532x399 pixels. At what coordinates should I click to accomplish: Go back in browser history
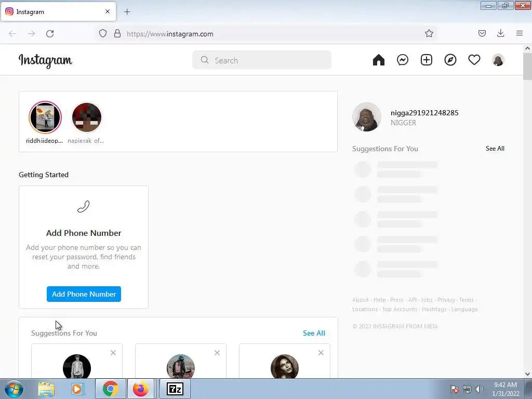(x=12, y=34)
